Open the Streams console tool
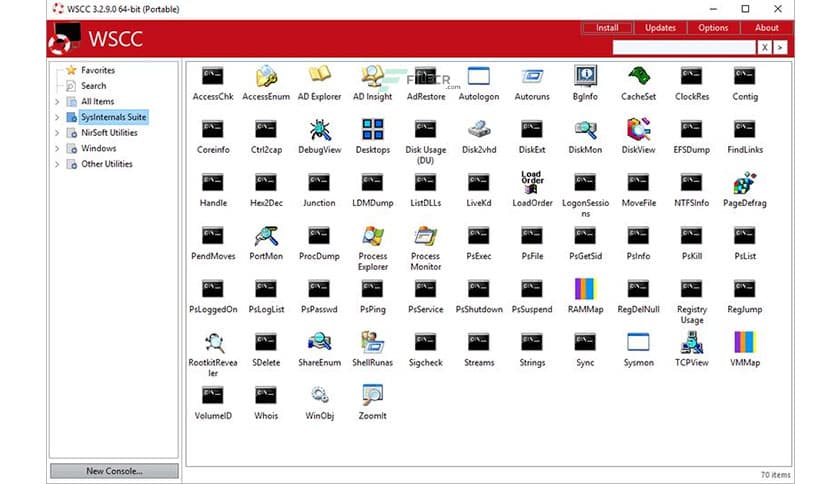Screen dimensions: 836x484 pos(479,343)
